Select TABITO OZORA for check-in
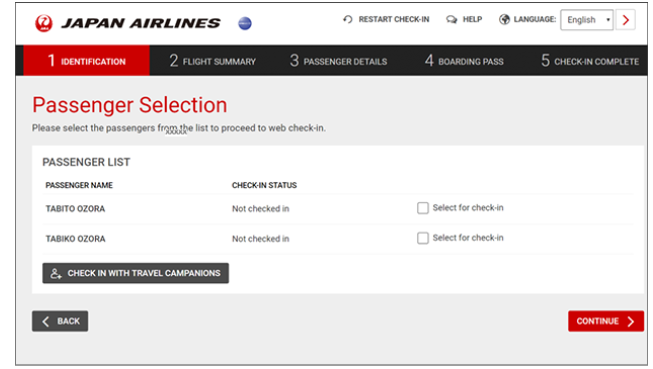653x369 pixels. coord(423,208)
